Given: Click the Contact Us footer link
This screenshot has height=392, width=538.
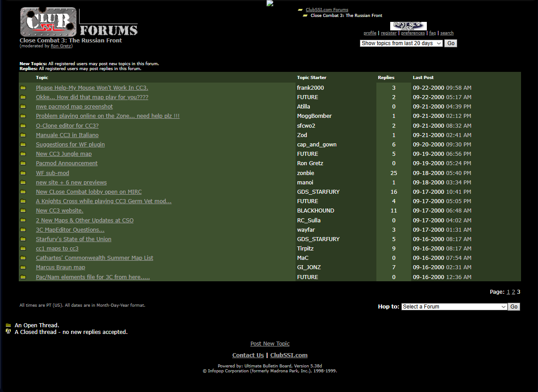Looking at the screenshot, I should pos(248,355).
